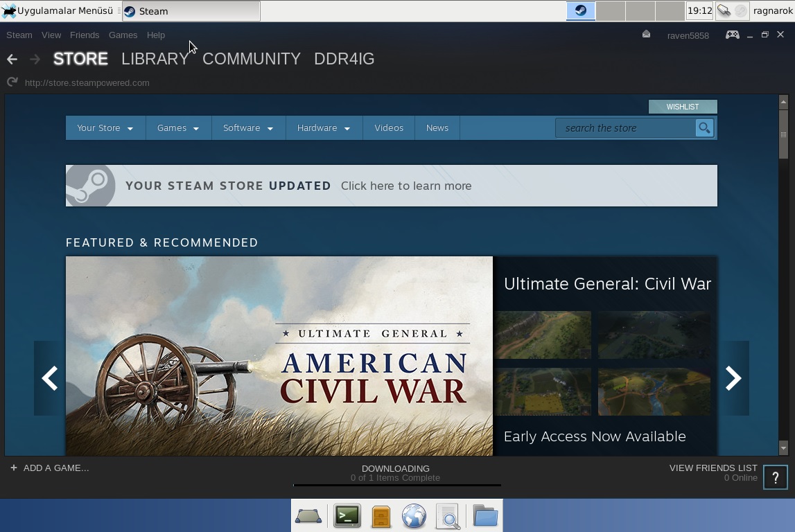This screenshot has width=795, height=532.
Task: Reload the store page
Action: coord(12,82)
